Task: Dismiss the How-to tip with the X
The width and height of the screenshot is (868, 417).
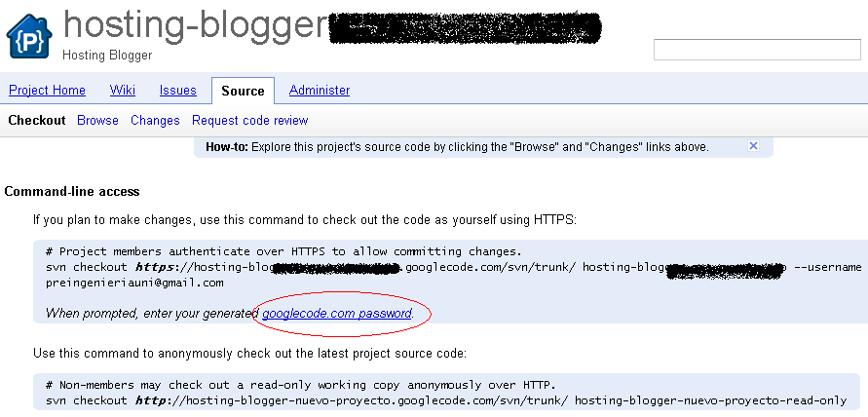Action: click(x=753, y=146)
